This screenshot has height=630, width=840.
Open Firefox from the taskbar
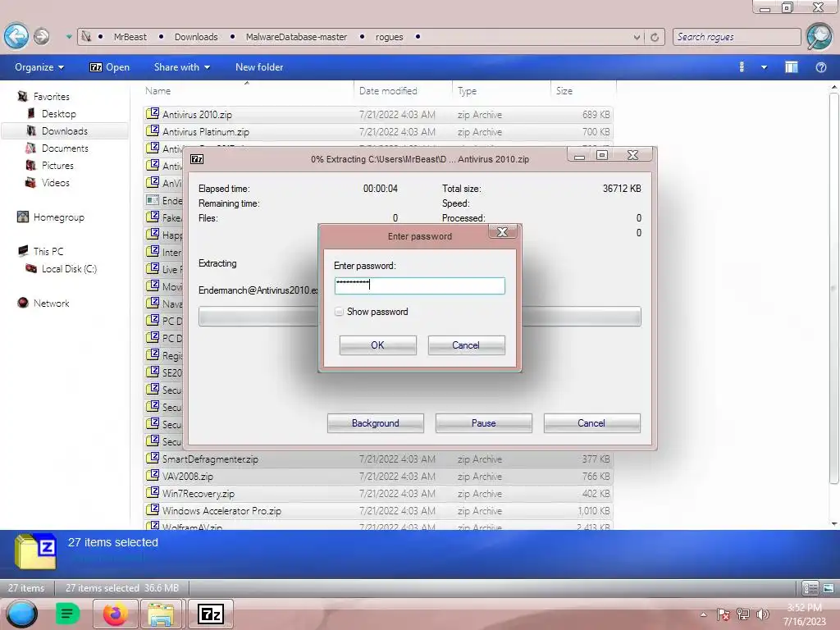[x=115, y=614]
